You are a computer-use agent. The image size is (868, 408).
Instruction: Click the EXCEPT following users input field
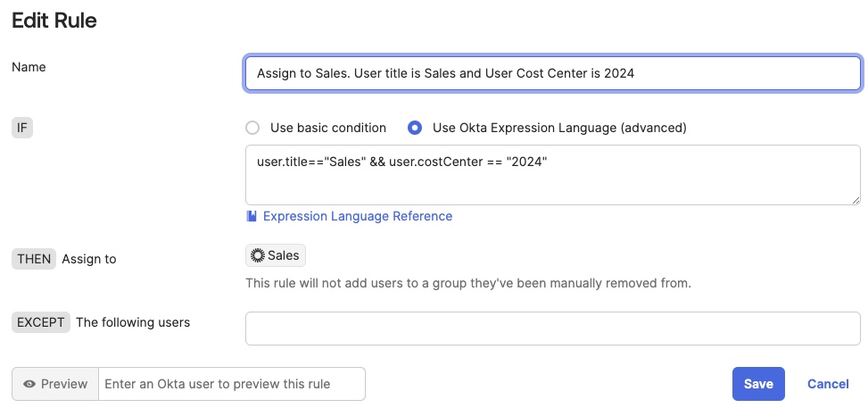(x=552, y=328)
